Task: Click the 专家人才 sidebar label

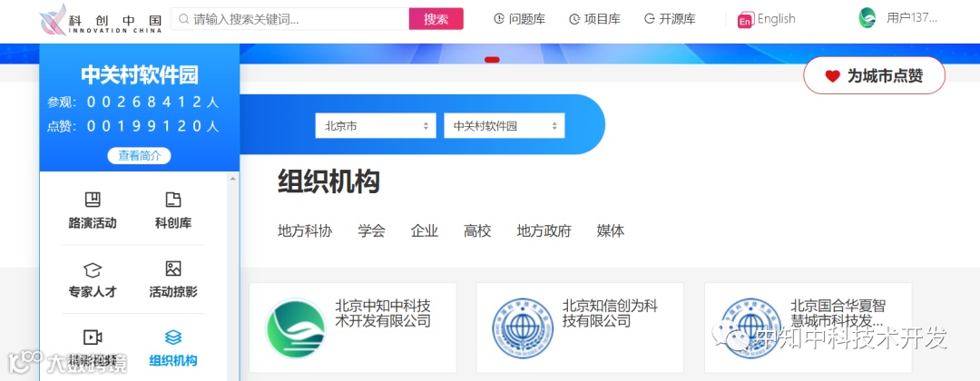Action: (x=93, y=292)
